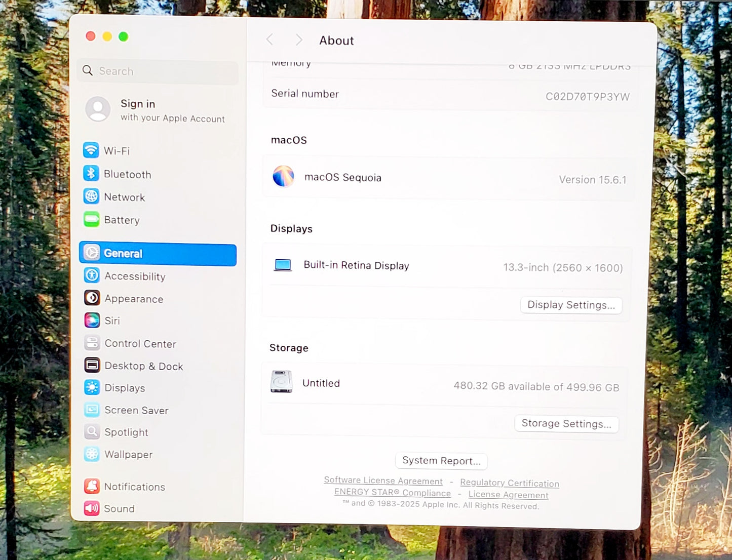Go to Appearance settings pane
Image resolution: width=732 pixels, height=560 pixels.
(134, 299)
